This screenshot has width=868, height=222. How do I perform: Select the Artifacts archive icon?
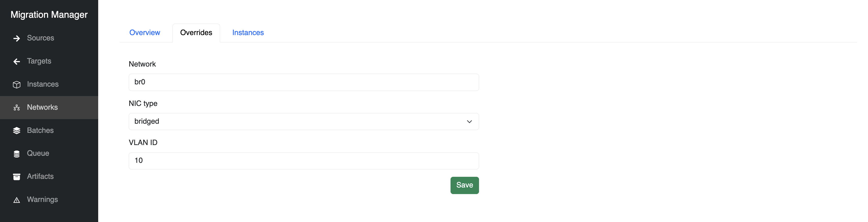pos(17,176)
